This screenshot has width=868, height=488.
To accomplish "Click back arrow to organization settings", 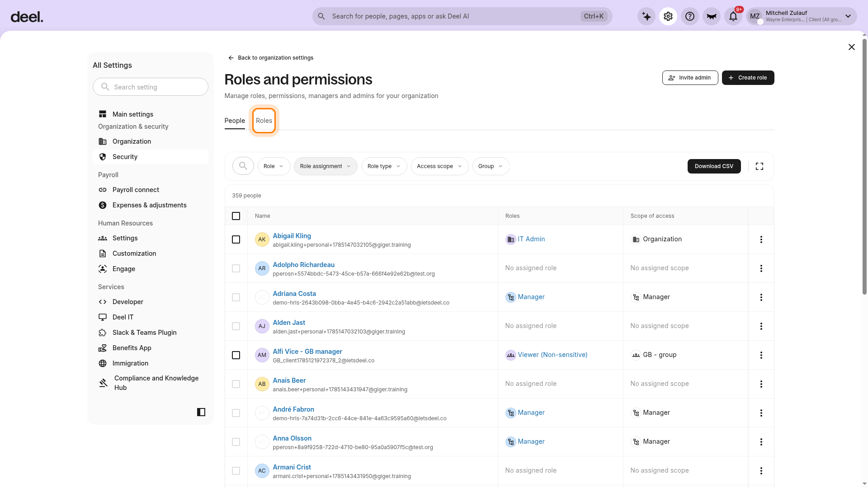I will [231, 58].
